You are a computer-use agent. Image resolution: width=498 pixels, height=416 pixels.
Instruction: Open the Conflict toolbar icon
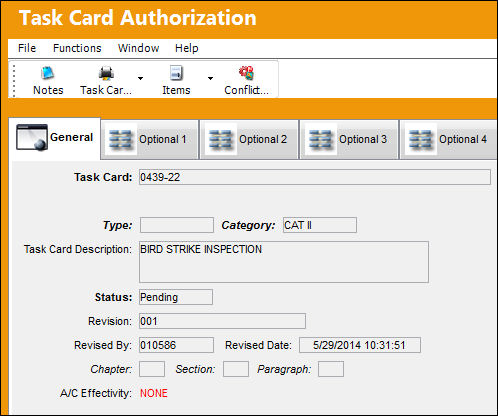[x=246, y=80]
